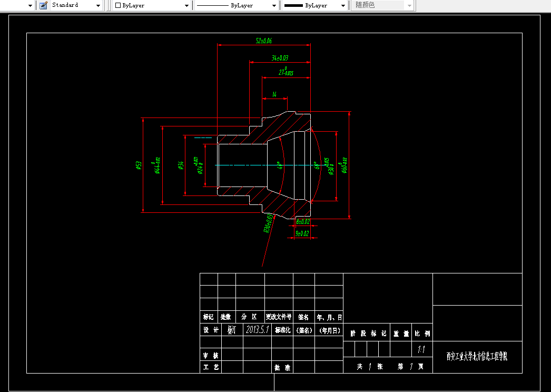Screen dimensions: 551x392
Task: Open the Standard style dropdown
Action: (99, 6)
